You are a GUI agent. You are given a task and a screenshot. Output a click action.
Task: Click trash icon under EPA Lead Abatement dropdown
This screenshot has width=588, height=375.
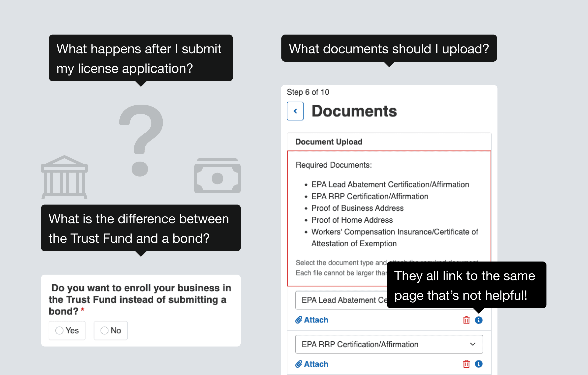click(466, 320)
